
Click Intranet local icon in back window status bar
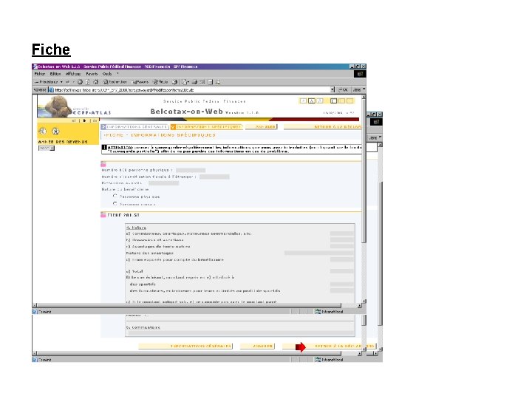[318, 360]
